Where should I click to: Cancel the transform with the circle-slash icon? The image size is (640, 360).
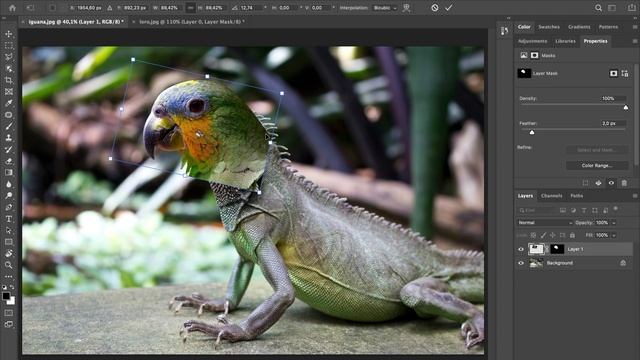pyautogui.click(x=435, y=8)
